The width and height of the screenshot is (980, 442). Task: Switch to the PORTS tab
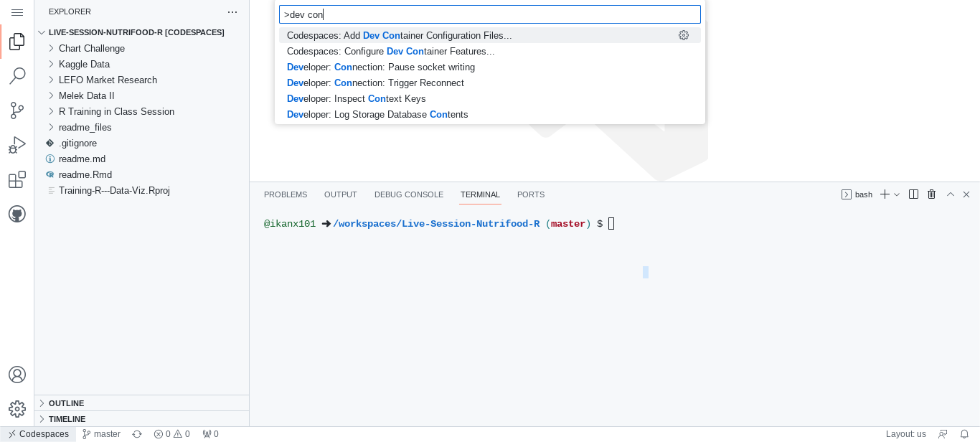click(x=531, y=194)
